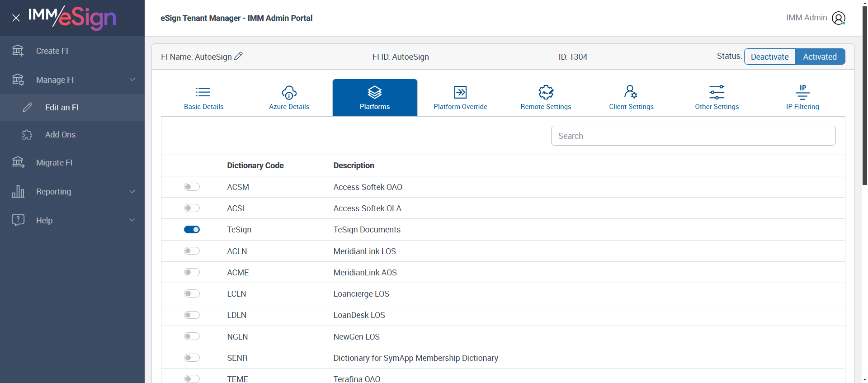Open the Remote Settings gear icon tab
The height and width of the screenshot is (383, 868).
[546, 93]
